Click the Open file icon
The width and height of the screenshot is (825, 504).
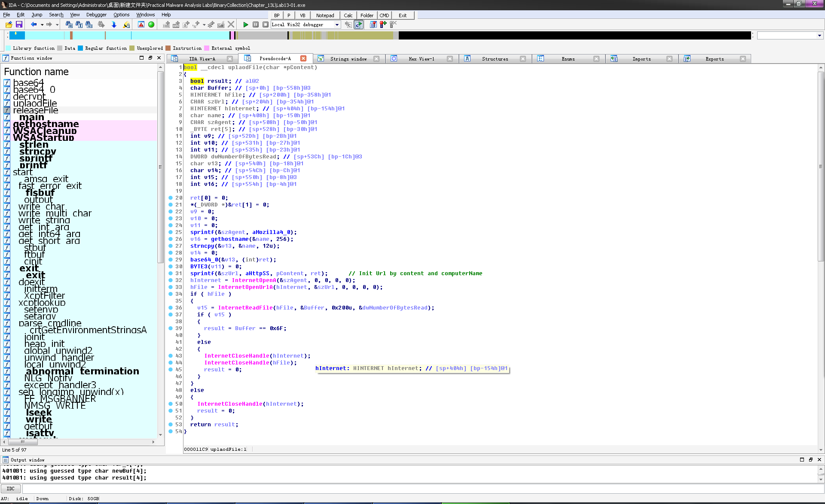[x=9, y=24]
